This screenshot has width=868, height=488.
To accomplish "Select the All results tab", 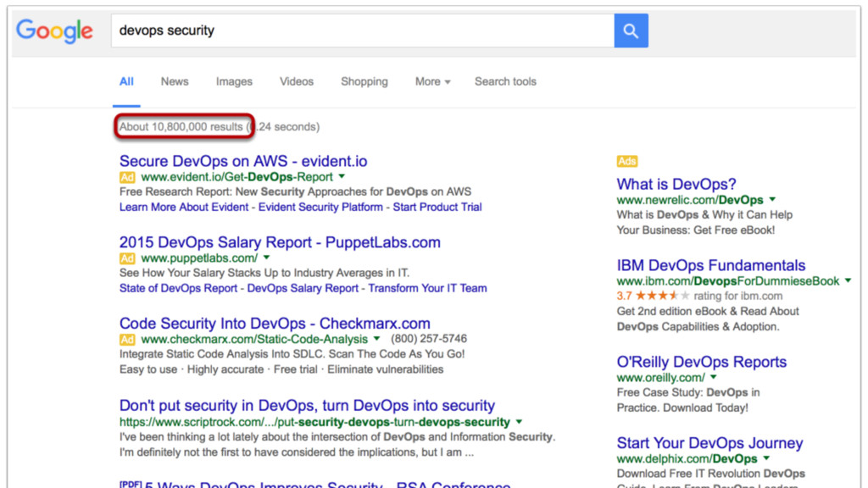I will [x=126, y=81].
